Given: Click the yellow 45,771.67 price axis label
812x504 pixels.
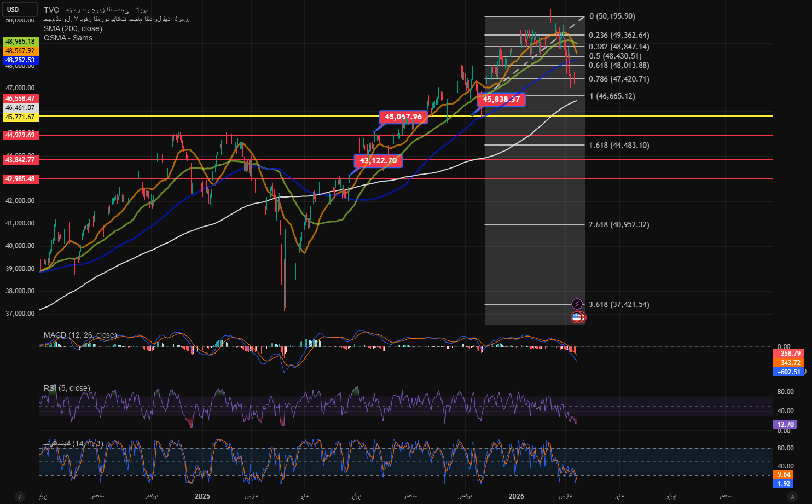Looking at the screenshot, I should coord(20,117).
